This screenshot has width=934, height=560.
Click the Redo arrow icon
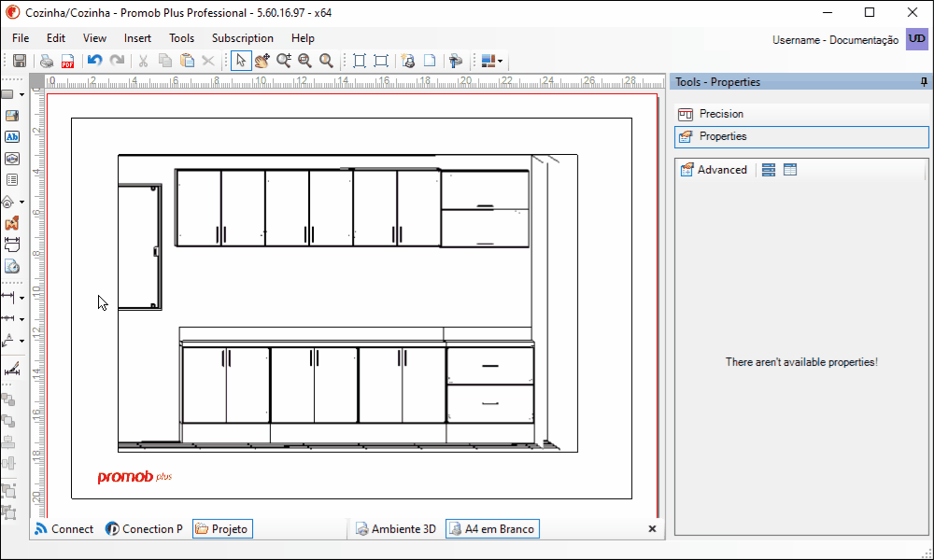(x=118, y=61)
